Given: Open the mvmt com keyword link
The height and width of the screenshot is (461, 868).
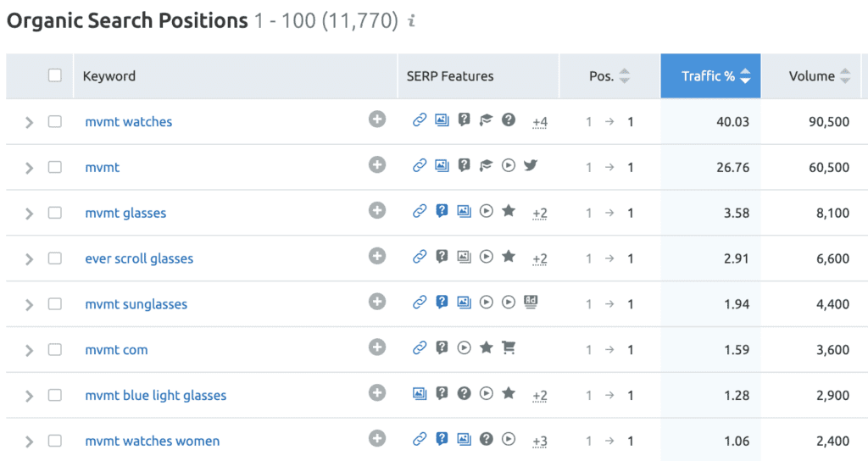Looking at the screenshot, I should tap(116, 350).
